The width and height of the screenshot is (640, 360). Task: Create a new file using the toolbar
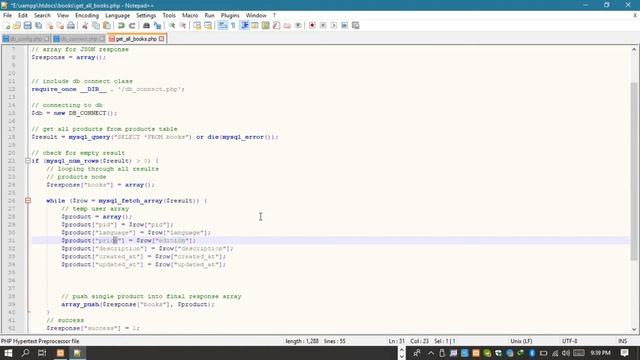tap(6, 25)
